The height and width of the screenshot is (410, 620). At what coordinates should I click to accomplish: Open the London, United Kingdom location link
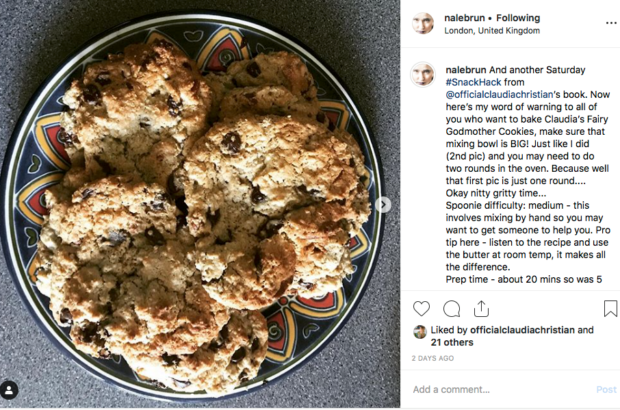tap(492, 30)
